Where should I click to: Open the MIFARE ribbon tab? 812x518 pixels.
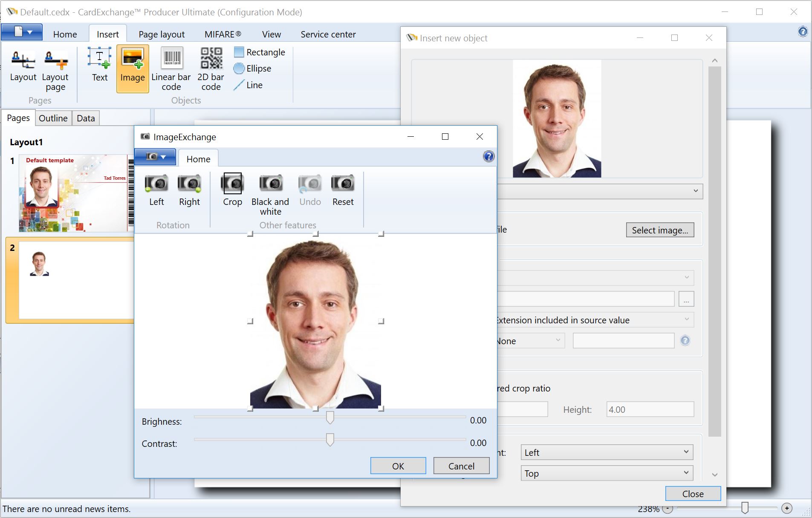(223, 34)
